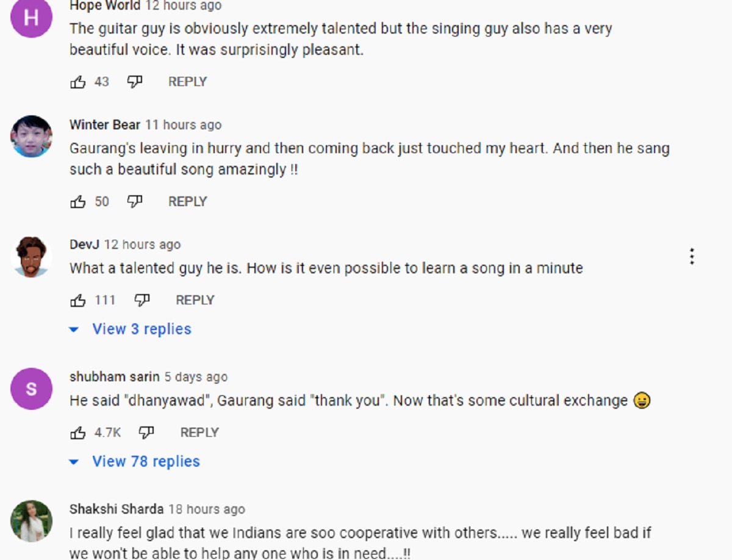Expand View 3 replies under DevJ
This screenshot has height=560, width=732.
(142, 329)
